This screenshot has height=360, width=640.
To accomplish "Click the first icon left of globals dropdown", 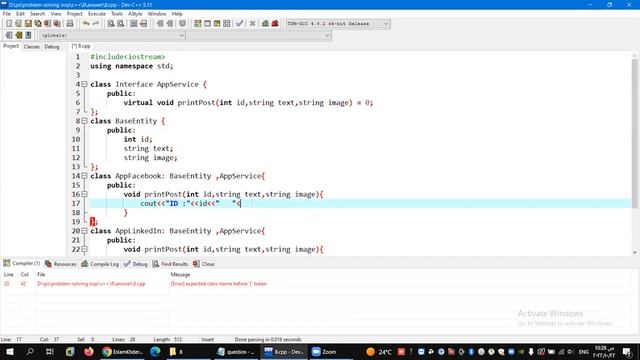I will pos(9,35).
